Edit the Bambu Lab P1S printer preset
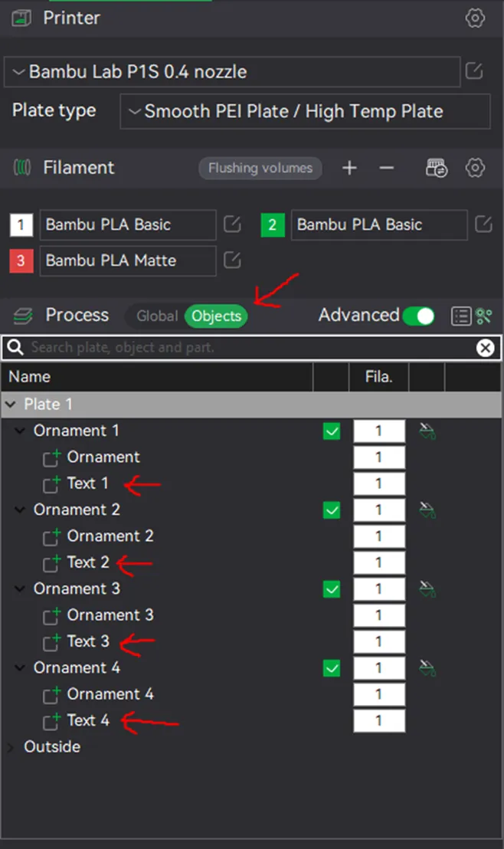 tap(473, 71)
